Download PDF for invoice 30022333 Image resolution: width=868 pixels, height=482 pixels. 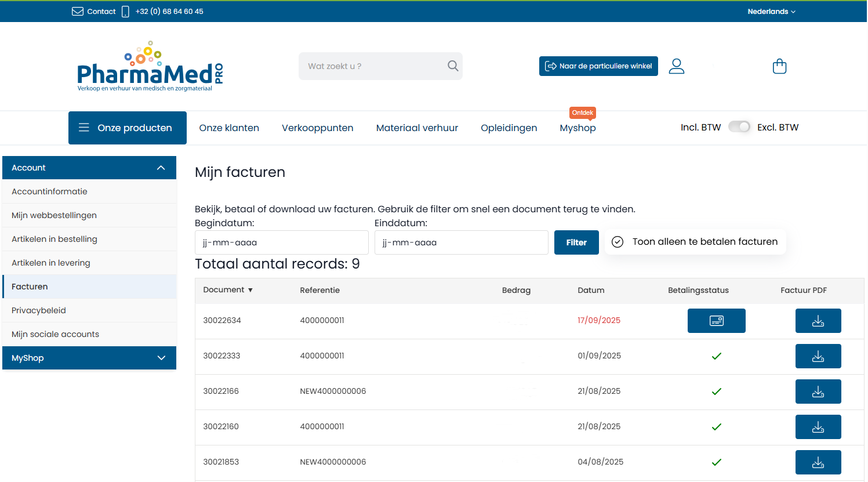click(818, 356)
